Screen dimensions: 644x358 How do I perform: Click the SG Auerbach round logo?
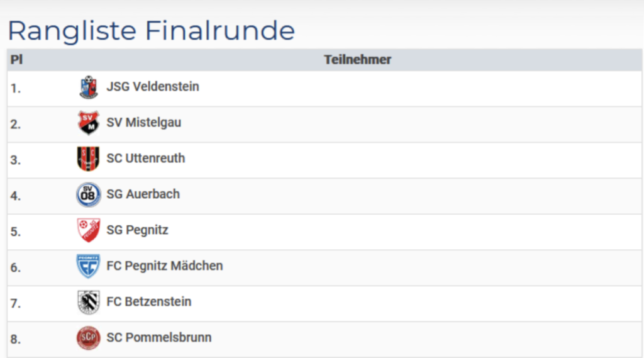89,194
